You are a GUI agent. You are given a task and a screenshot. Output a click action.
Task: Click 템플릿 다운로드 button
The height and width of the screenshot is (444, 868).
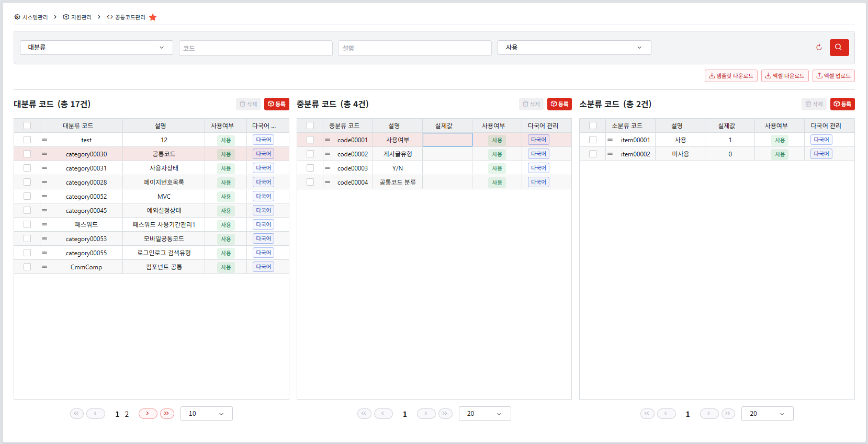click(731, 76)
